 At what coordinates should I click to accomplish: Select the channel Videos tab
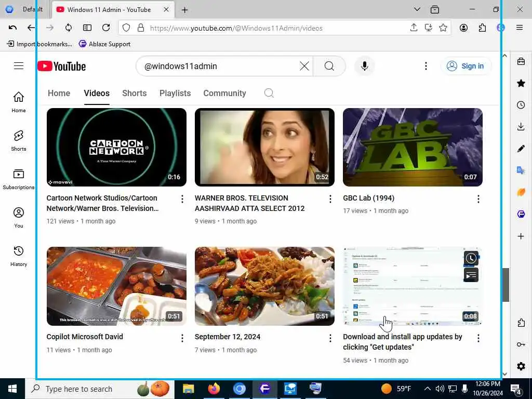pyautogui.click(x=97, y=94)
